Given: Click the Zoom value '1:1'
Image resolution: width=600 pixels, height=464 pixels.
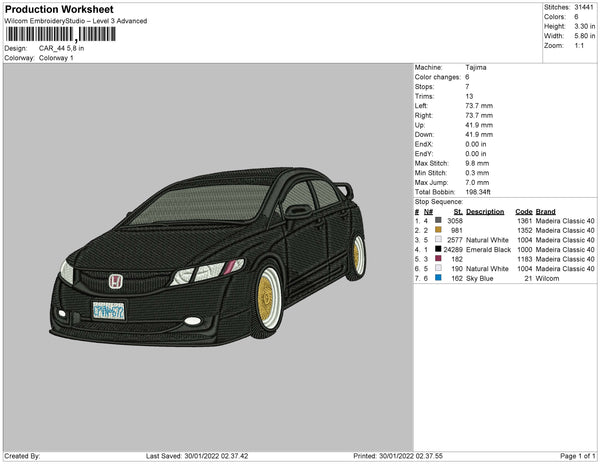Looking at the screenshot, I should [579, 46].
